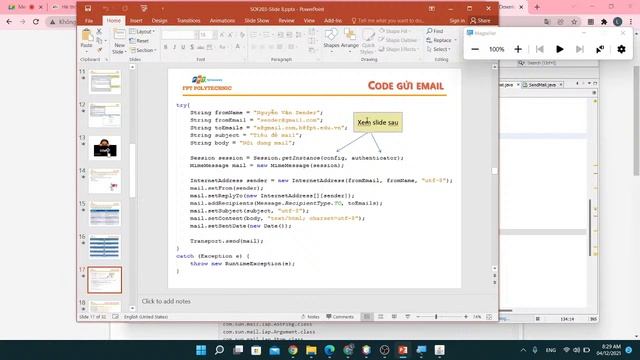
Task: Open Windows Start menu
Action: pyautogui.click(x=201, y=350)
